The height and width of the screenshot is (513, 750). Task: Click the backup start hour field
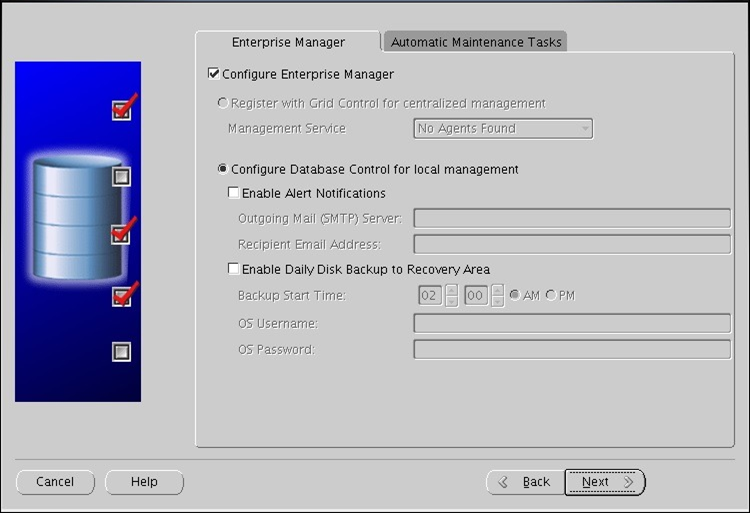pos(430,295)
